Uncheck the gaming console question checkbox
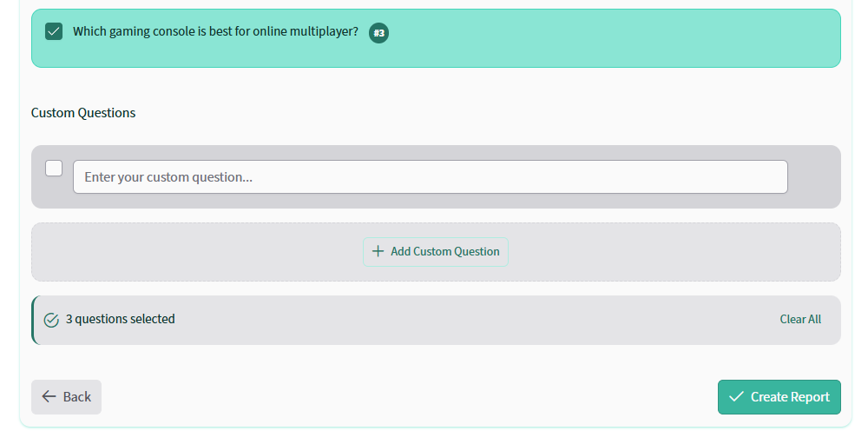The height and width of the screenshot is (431, 868). click(54, 32)
